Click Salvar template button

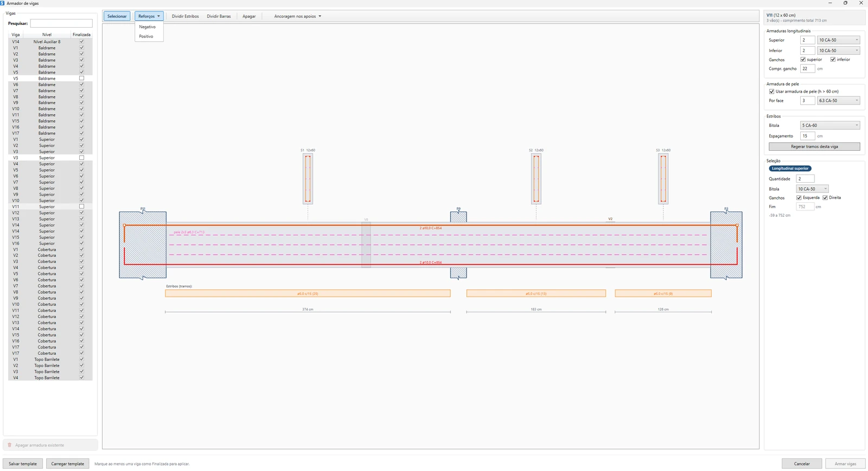coord(23,464)
